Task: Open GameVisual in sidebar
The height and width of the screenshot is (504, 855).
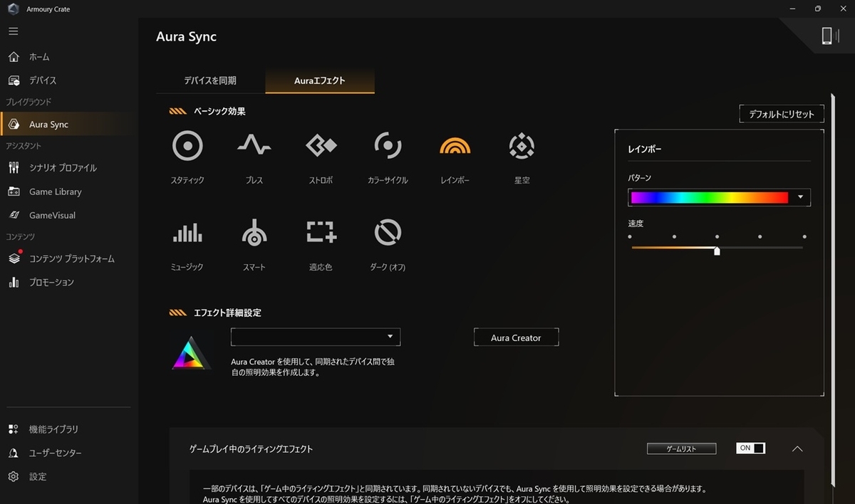Action: click(x=69, y=215)
